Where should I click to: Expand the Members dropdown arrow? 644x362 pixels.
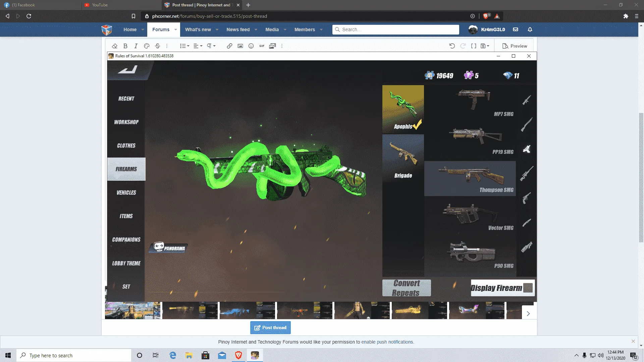coord(321,29)
